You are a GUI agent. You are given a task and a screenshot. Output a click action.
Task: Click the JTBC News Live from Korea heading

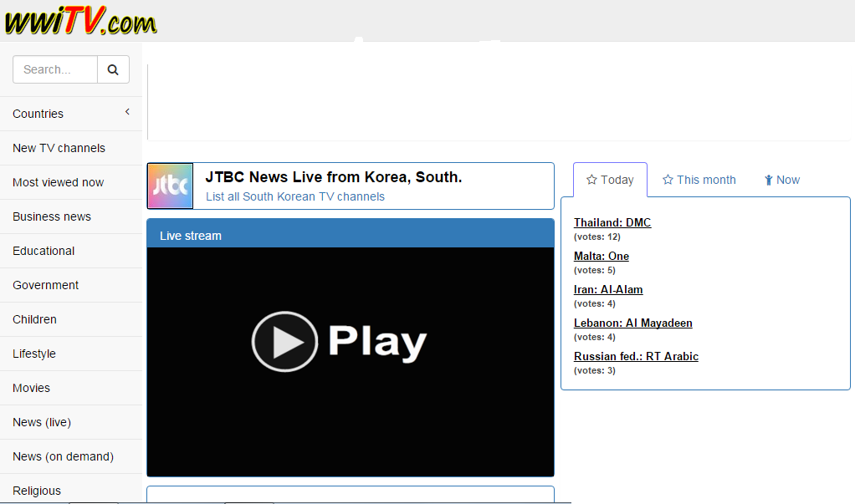(334, 177)
